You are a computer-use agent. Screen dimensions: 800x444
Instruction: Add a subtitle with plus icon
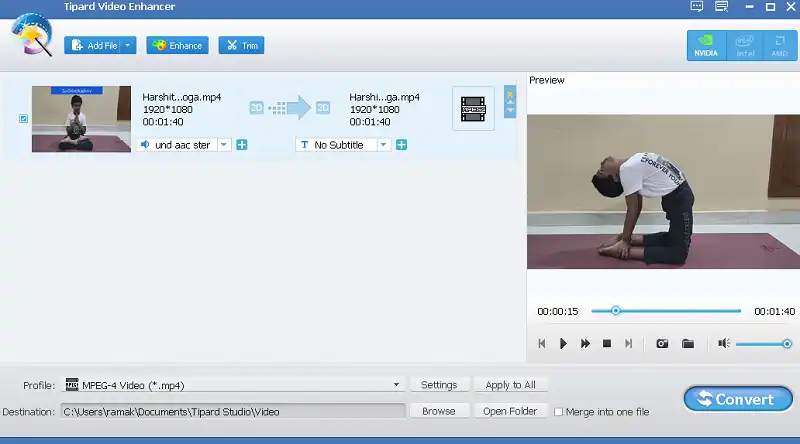point(401,145)
